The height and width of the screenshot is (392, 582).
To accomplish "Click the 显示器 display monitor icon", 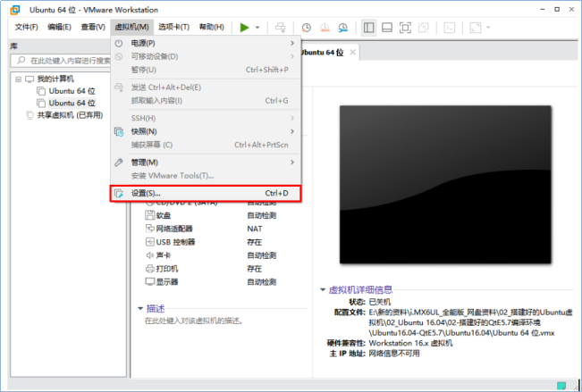I will (x=150, y=282).
